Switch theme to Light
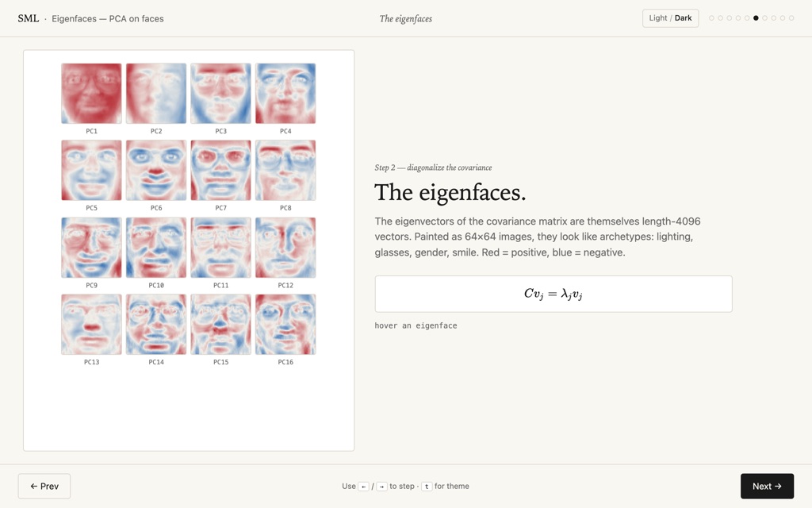Image resolution: width=812 pixels, height=508 pixels. (x=658, y=18)
